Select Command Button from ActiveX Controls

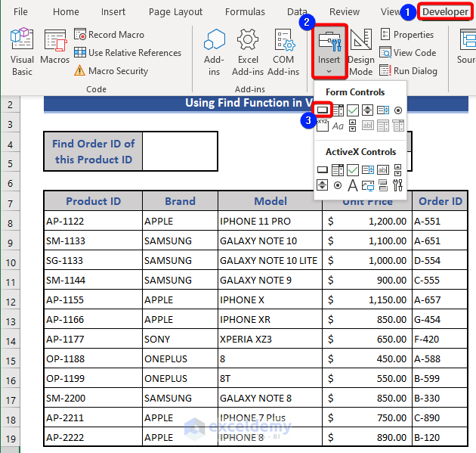(323, 170)
